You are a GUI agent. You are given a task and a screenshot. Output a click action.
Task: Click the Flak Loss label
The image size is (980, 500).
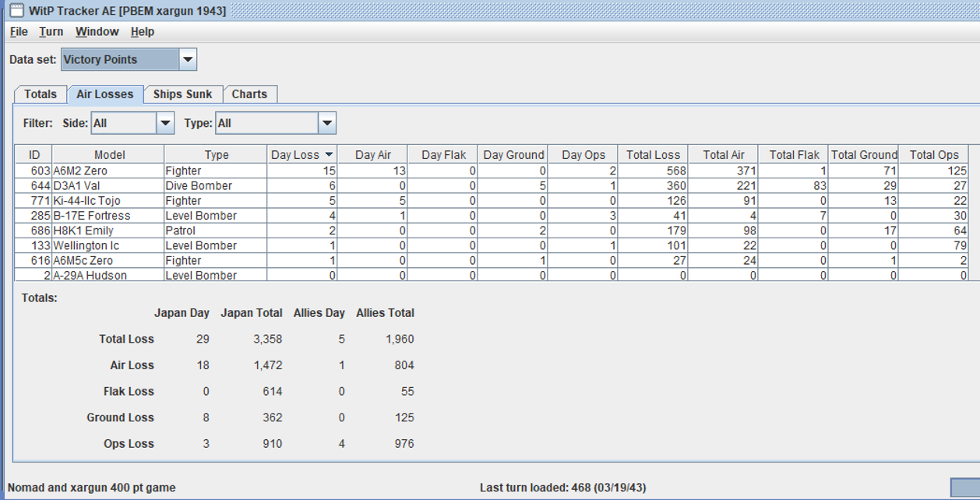(x=129, y=392)
